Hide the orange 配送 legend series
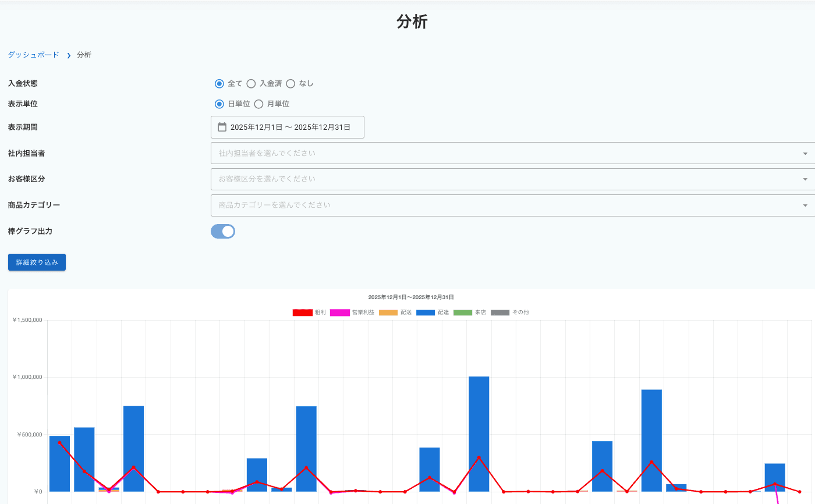The image size is (815, 504). [388, 313]
